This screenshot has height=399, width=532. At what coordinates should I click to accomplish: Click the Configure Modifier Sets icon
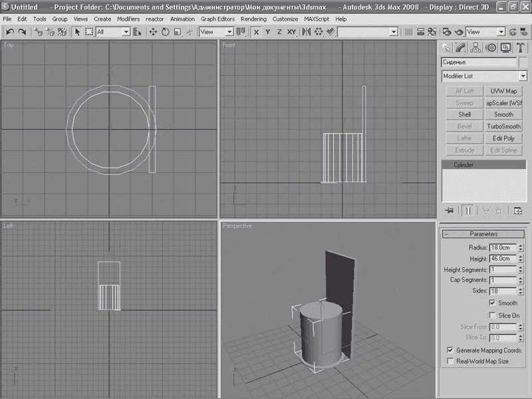coord(517,210)
